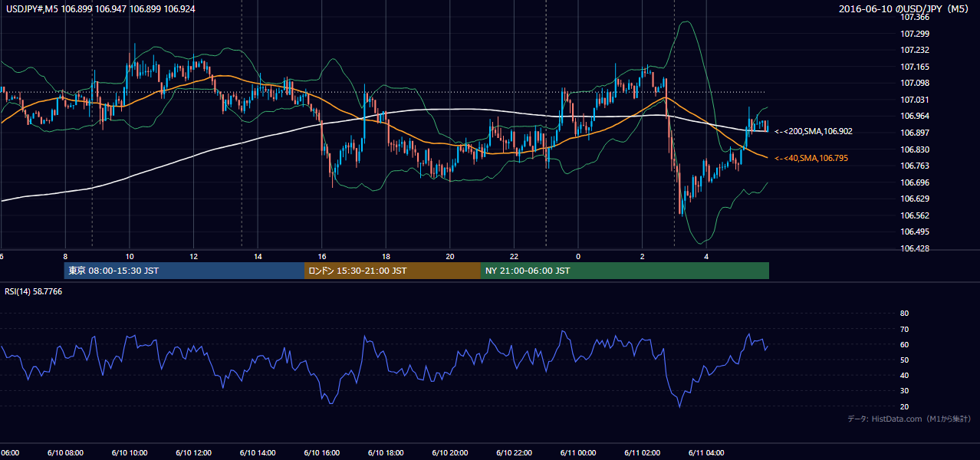
Task: Click price scale value 107.031
Action: (x=916, y=100)
